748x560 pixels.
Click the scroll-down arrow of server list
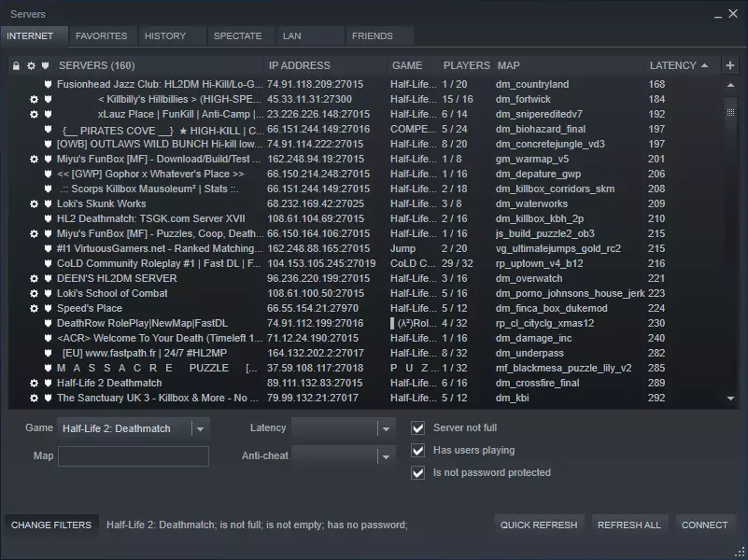point(730,399)
